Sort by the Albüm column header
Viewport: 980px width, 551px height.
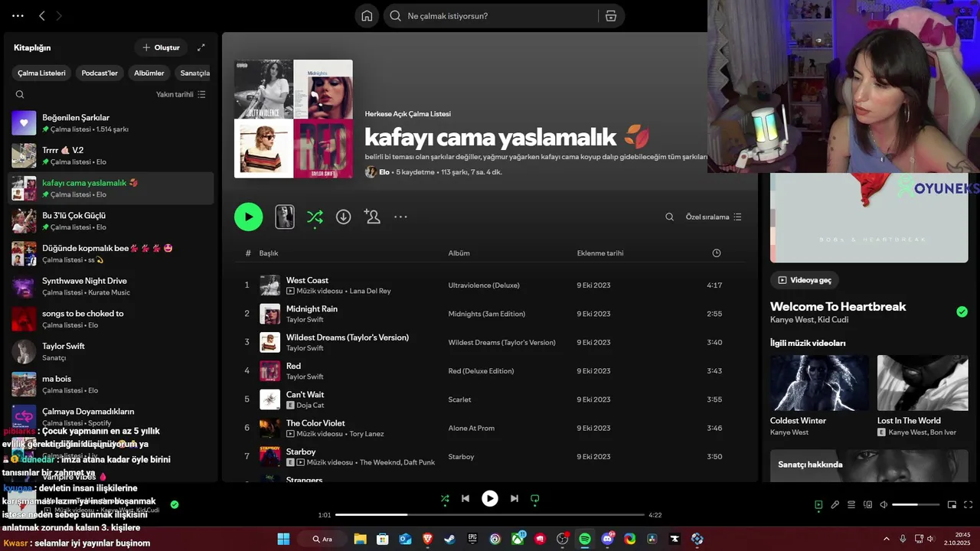click(459, 253)
